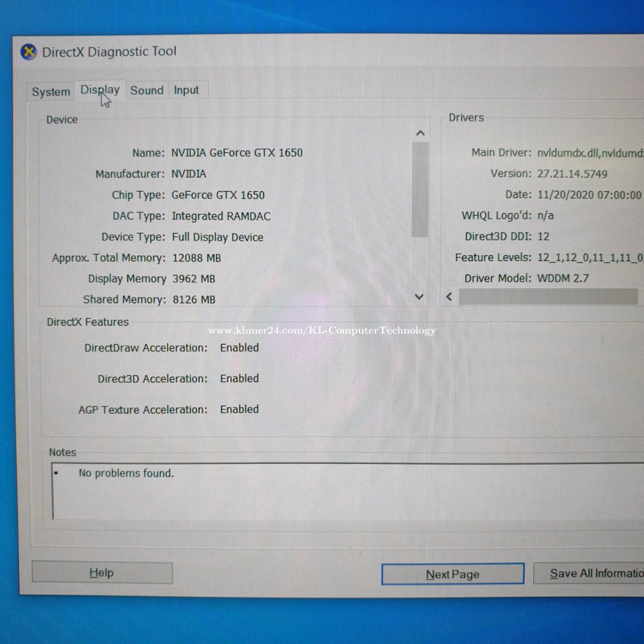Image resolution: width=644 pixels, height=644 pixels.
Task: Click the Device panel scroll down arrow
Action: (419, 296)
